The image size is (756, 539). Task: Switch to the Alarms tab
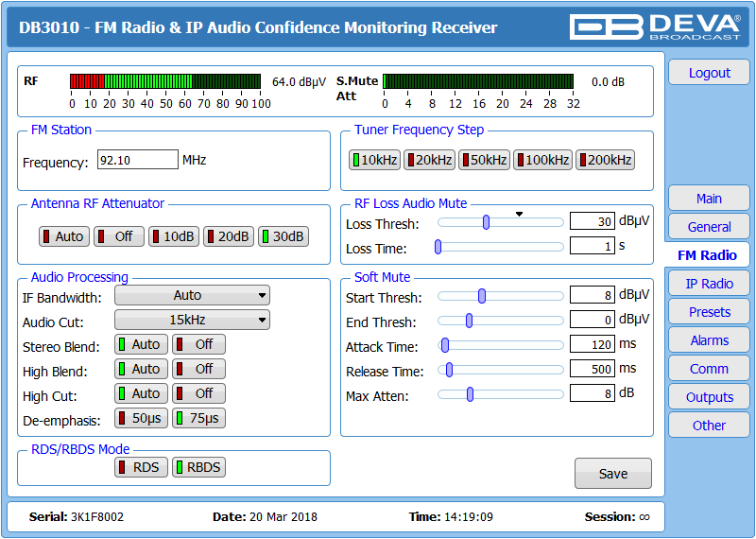709,340
